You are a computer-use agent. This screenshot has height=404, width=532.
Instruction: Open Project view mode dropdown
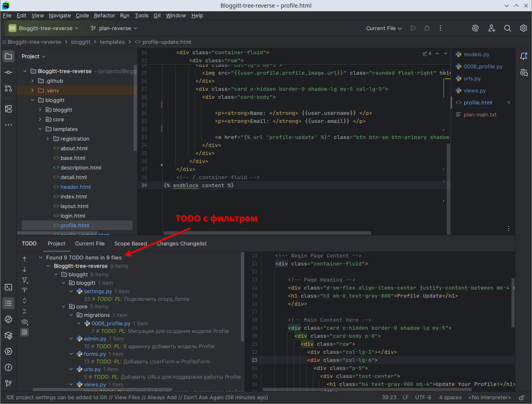point(34,56)
